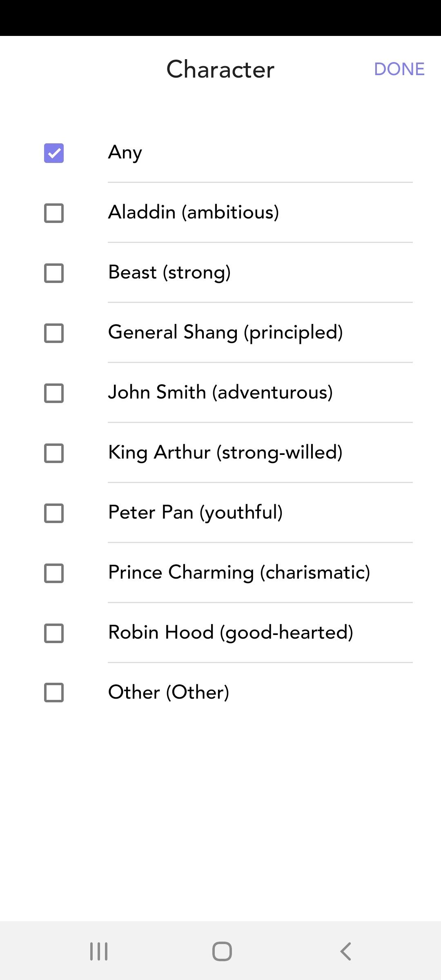Tick the Peter Pan checkbox
441x980 pixels.
click(x=54, y=513)
